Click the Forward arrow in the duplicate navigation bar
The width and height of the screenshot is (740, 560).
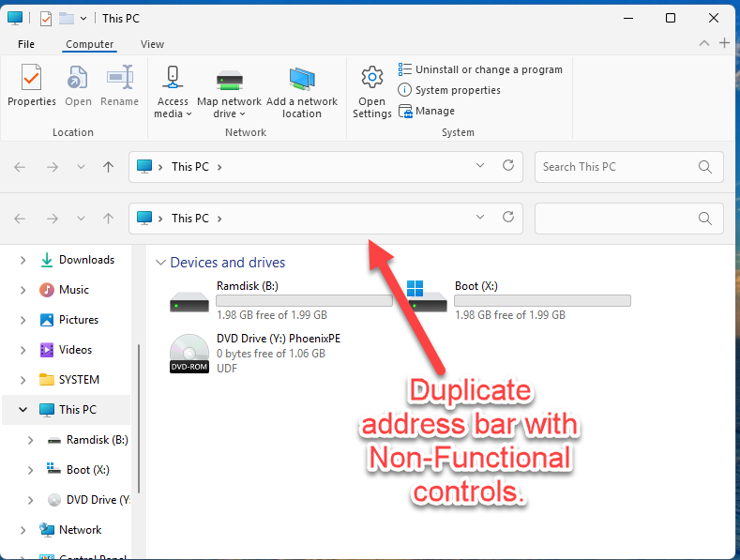pos(53,219)
